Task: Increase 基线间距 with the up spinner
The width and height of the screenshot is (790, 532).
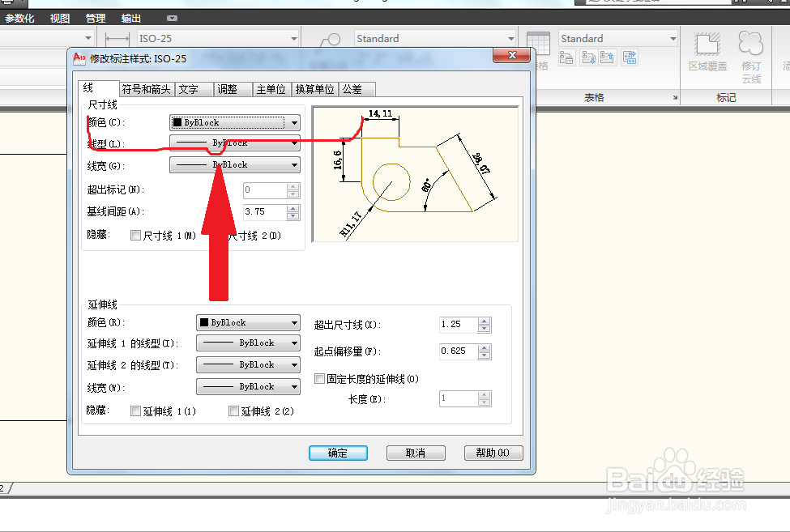Action: (x=293, y=208)
